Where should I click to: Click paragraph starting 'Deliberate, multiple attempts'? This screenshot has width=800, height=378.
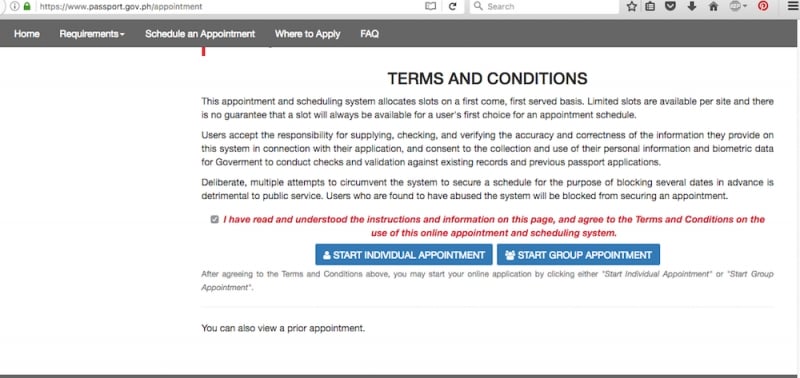(x=487, y=189)
